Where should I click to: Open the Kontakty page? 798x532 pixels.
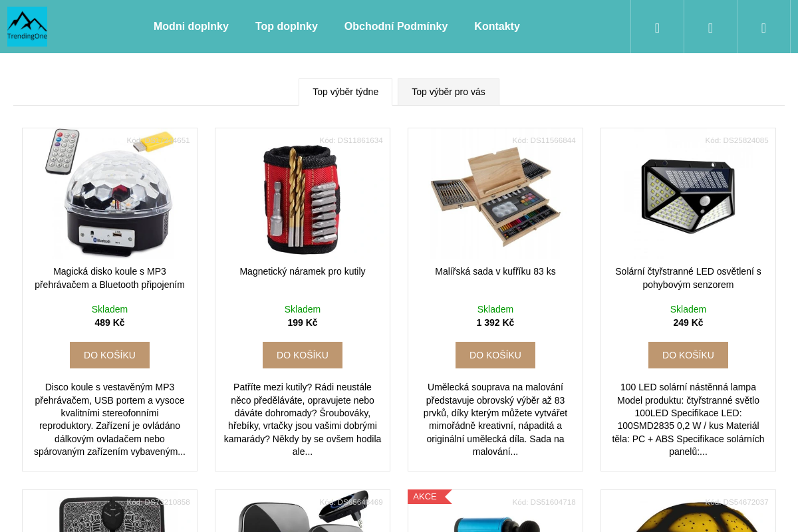(497, 27)
